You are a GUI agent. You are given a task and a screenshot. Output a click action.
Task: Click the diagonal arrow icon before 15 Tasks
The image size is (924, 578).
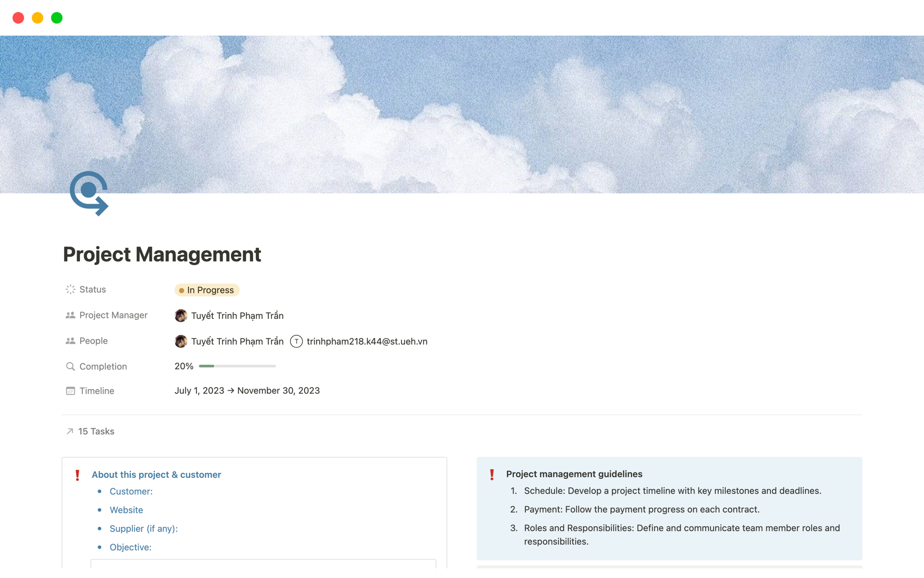pyautogui.click(x=69, y=431)
